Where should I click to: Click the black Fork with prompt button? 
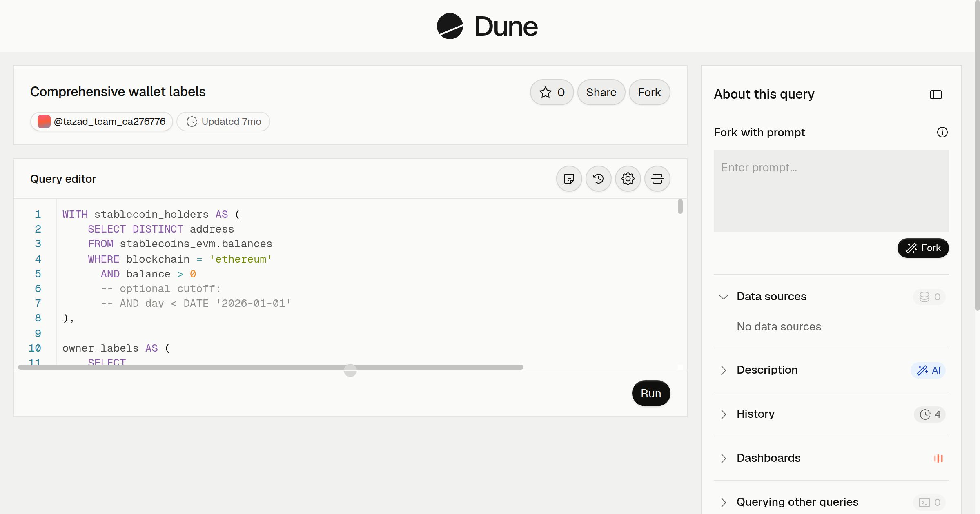(923, 248)
